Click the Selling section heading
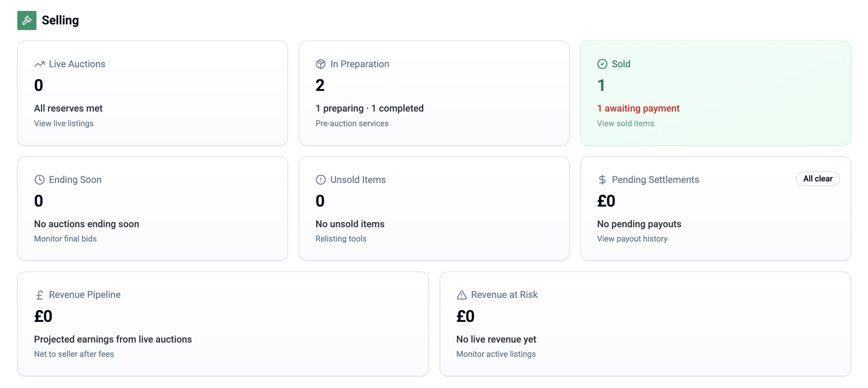This screenshot has width=868, height=388. tap(60, 20)
